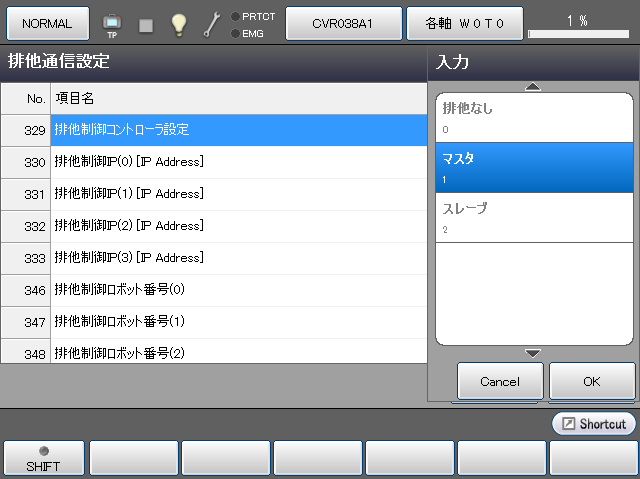Click the EMG indicator lamp
The height and width of the screenshot is (479, 640).
(235, 33)
